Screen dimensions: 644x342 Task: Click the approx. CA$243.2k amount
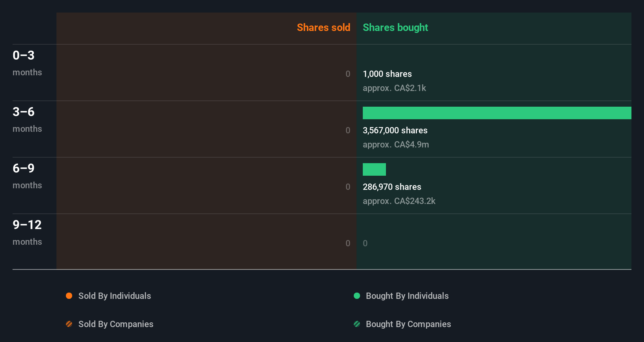coord(399,201)
